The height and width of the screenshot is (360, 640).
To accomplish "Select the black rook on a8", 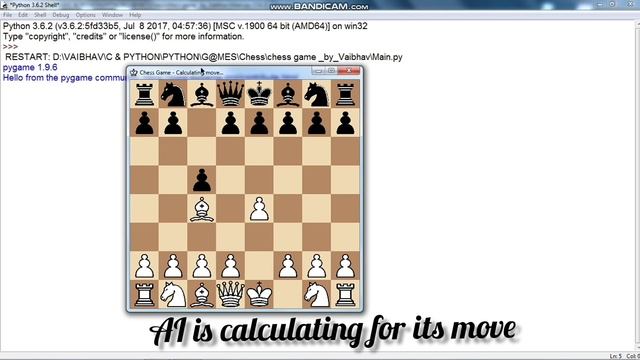I will [x=144, y=94].
